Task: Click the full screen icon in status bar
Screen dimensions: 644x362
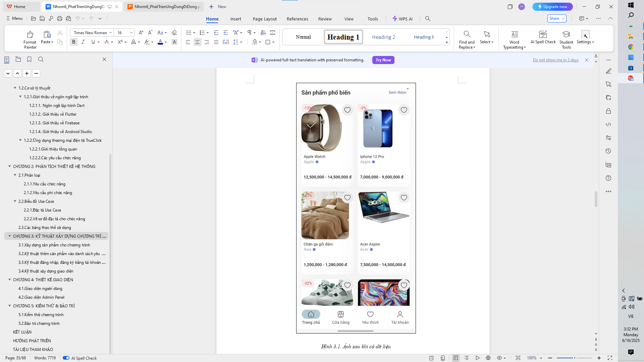Action: tap(610, 358)
